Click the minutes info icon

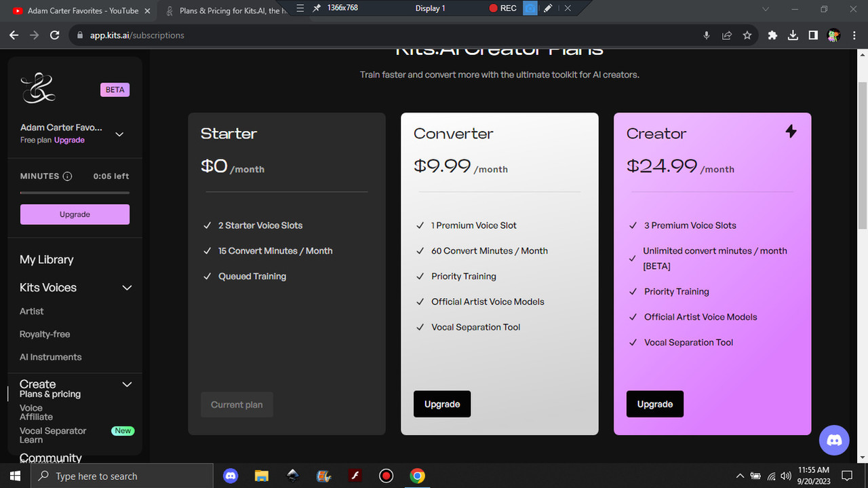pos(67,176)
